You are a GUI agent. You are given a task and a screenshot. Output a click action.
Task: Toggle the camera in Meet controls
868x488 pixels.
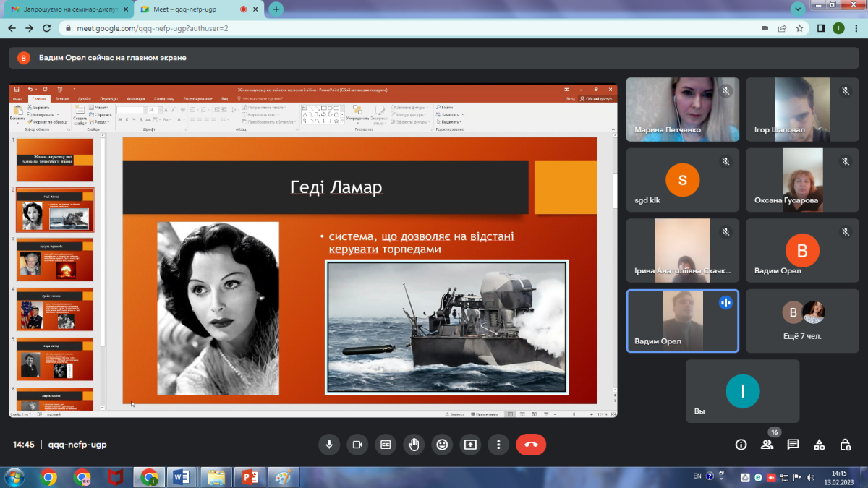[x=357, y=445]
